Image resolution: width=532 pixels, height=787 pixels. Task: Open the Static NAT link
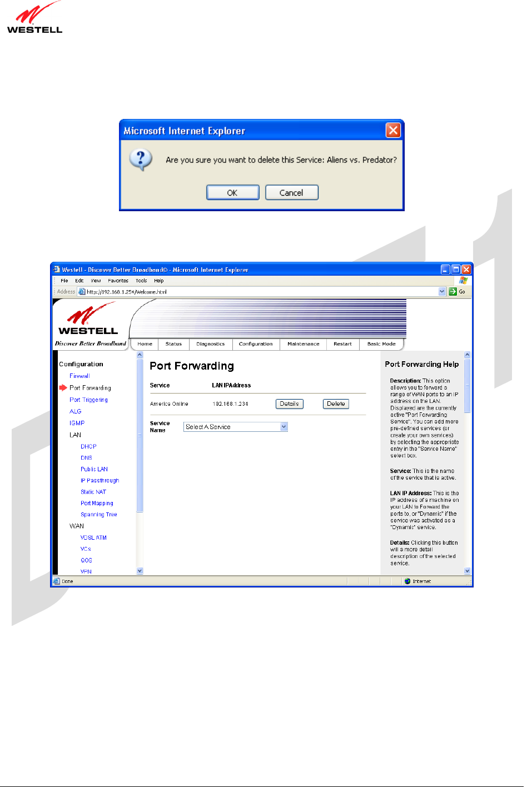coord(93,492)
